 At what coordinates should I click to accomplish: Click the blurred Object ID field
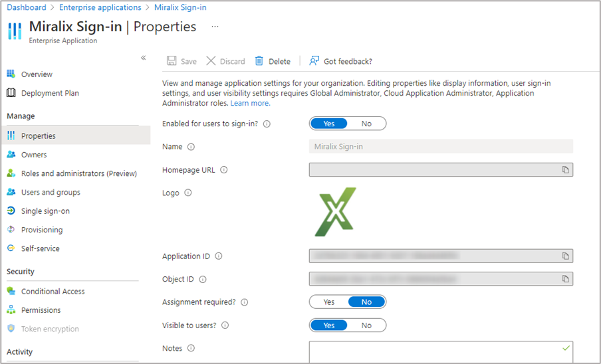click(441, 278)
